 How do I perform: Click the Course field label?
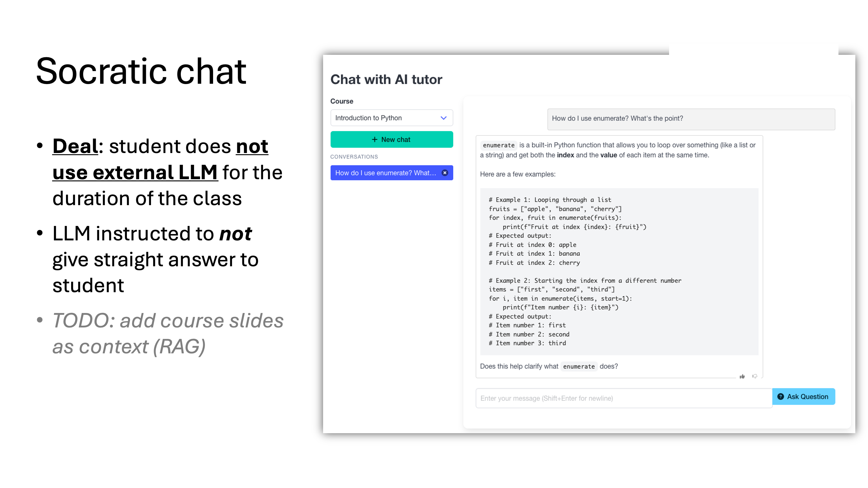pos(342,101)
